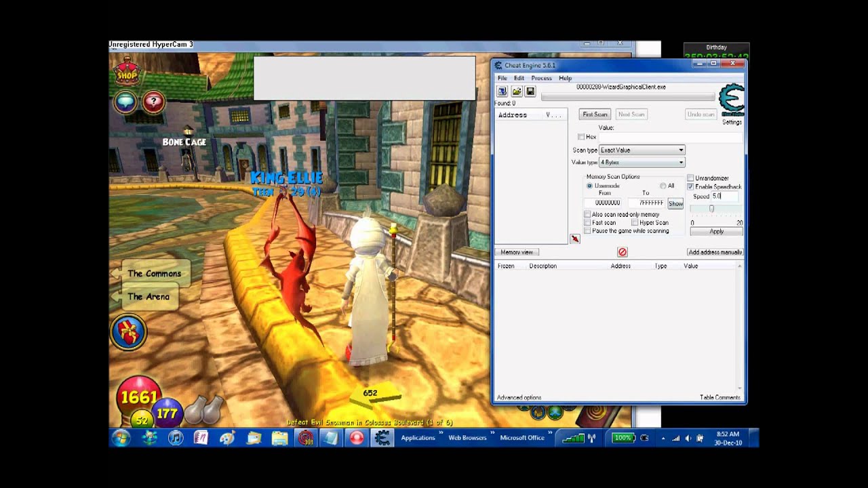Click the Table Comments link
The image size is (868, 488).
(719, 397)
